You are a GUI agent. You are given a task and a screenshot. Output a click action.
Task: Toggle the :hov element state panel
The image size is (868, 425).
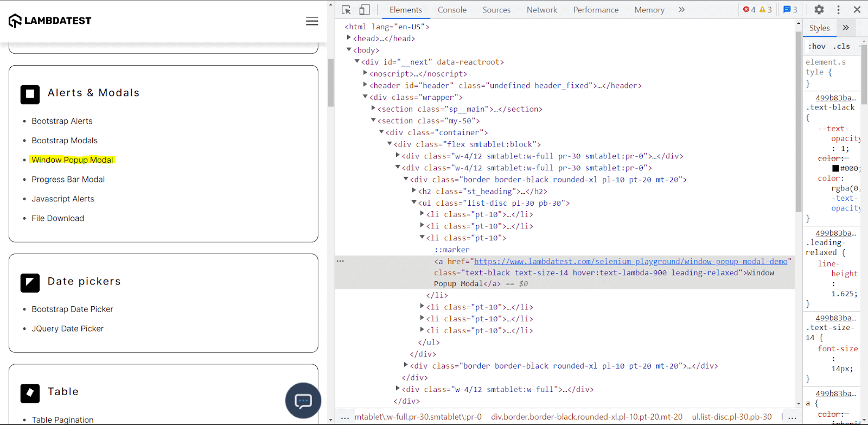[x=816, y=47]
